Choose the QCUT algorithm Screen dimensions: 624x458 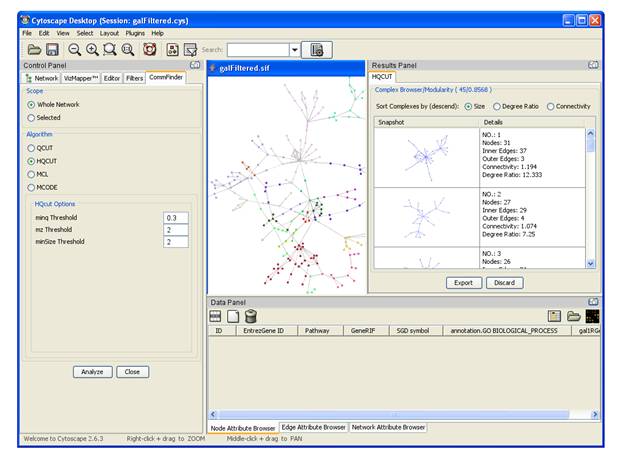[40, 148]
